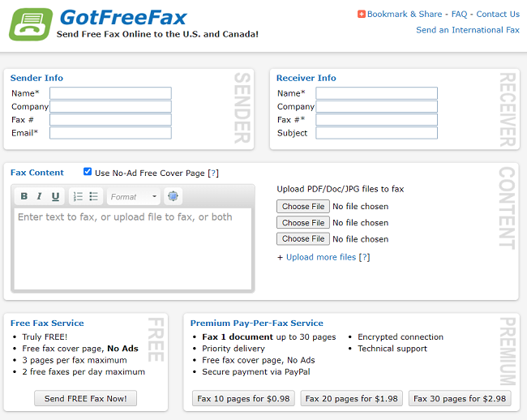Image resolution: width=527 pixels, height=420 pixels.
Task: Insert a bulleted list
Action: tap(93, 196)
